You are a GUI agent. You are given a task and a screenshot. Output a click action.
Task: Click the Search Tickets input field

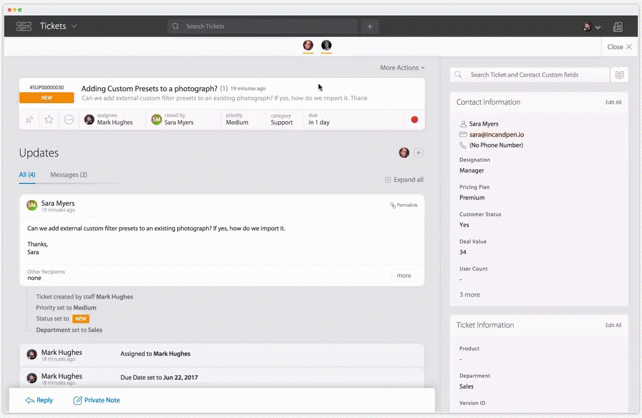[x=265, y=26]
